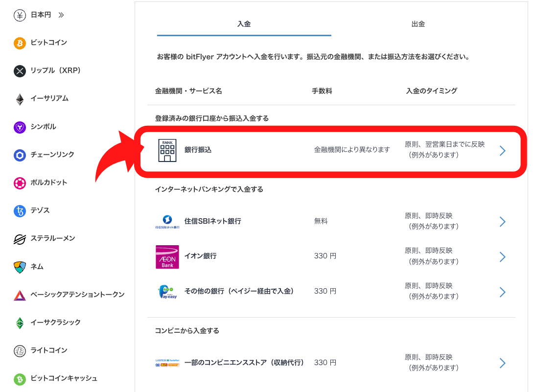Select ベーシックアテンショントークン in the sidebar

point(77,295)
